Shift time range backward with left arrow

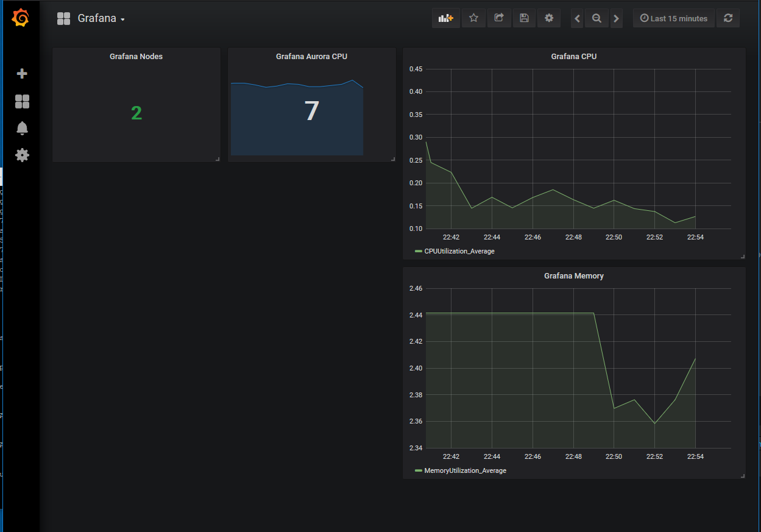(578, 19)
